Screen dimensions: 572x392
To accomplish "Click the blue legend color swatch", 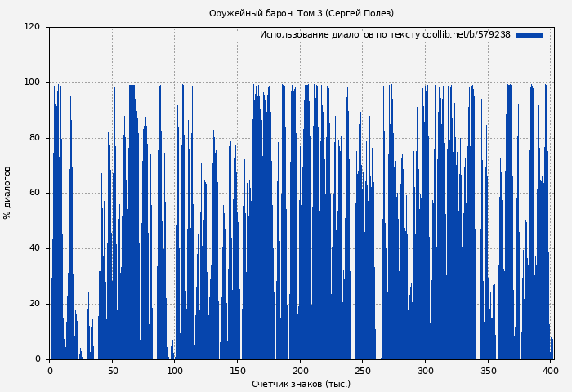I will [x=530, y=35].
